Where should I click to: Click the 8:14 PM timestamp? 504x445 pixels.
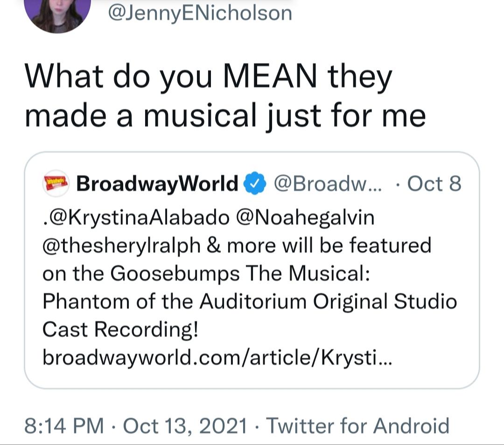64,426
